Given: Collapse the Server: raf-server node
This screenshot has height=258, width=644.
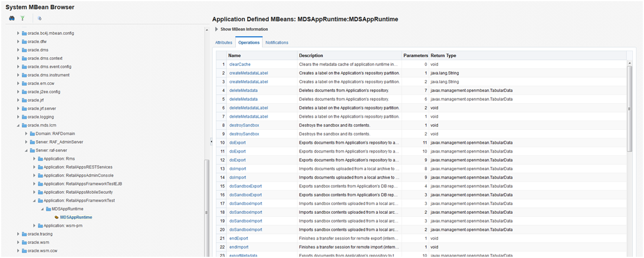Looking at the screenshot, I should click(27, 151).
